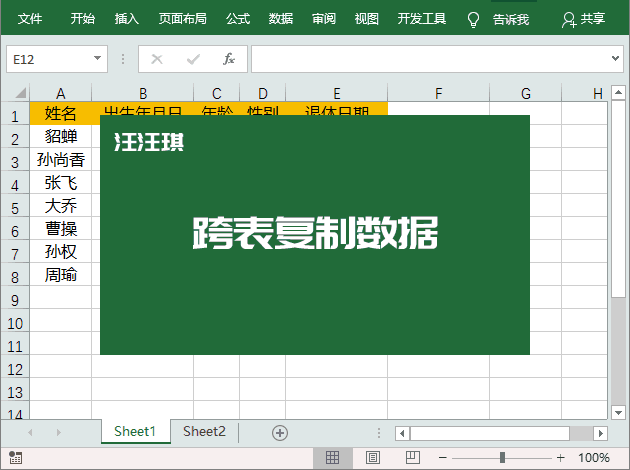Image resolution: width=630 pixels, height=470 pixels.
Task: Add a new sheet with plus icon
Action: (x=280, y=433)
